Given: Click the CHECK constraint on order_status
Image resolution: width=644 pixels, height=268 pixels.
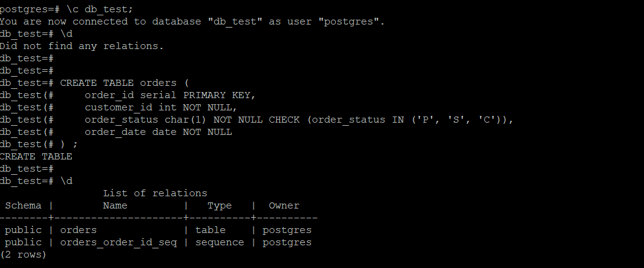Looking at the screenshot, I should [390, 120].
